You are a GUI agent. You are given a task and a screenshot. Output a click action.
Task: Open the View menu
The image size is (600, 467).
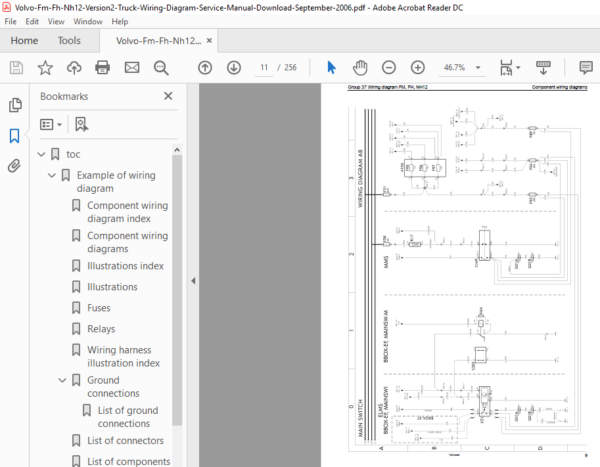56,22
